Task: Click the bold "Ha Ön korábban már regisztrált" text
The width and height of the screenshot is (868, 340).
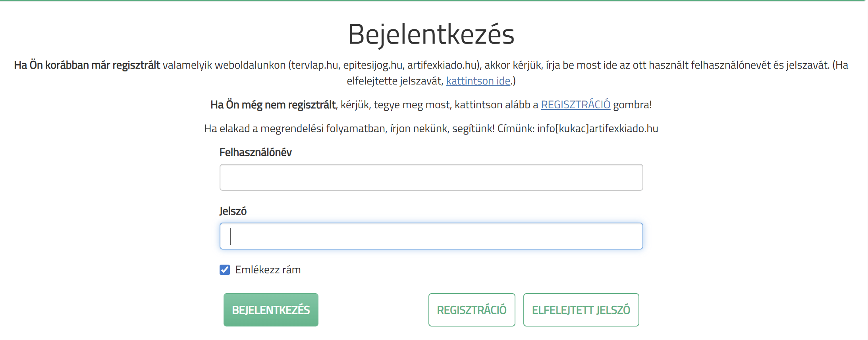Action: (87, 65)
